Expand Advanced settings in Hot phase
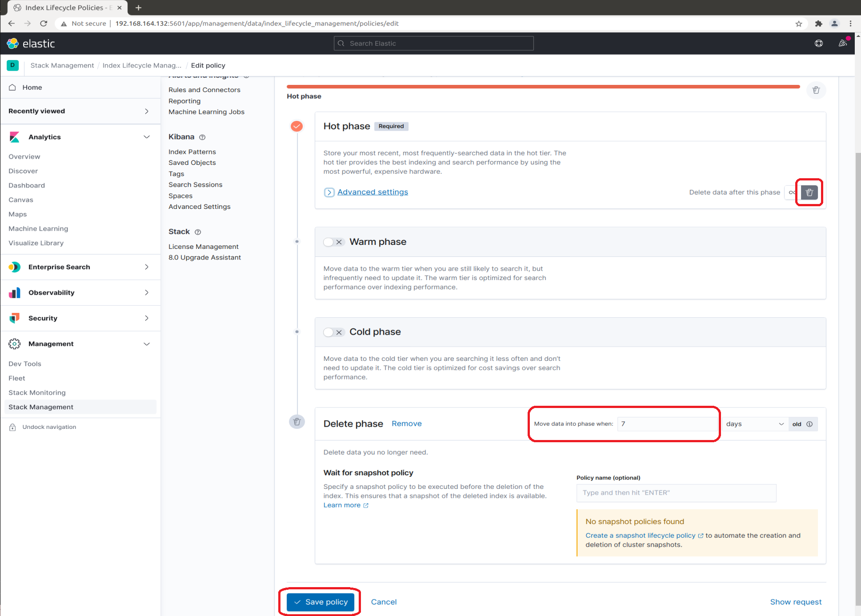The height and width of the screenshot is (616, 861). point(372,192)
